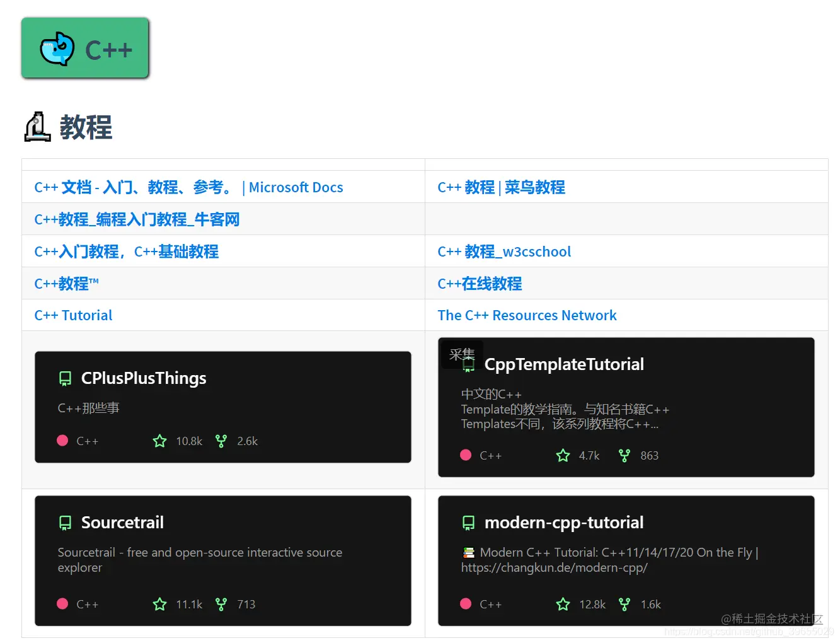Open CPlusPlusThings repository title
The width and height of the screenshot is (840, 643).
coord(144,378)
